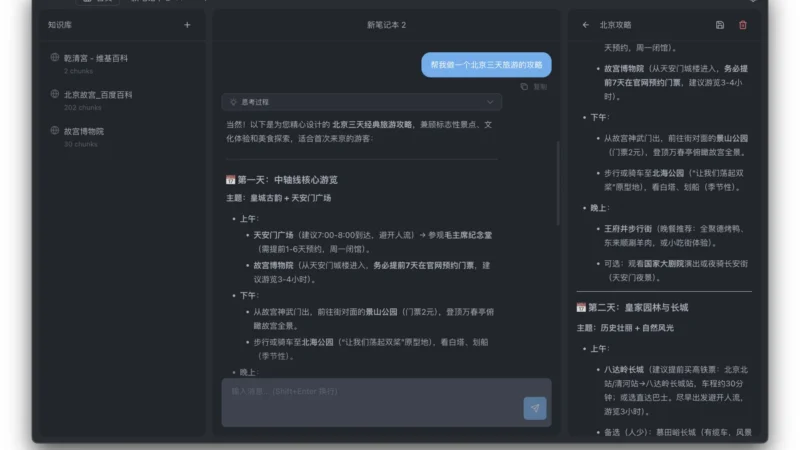
Task: Go back using arrow beside 北京攻略
Action: (586, 24)
